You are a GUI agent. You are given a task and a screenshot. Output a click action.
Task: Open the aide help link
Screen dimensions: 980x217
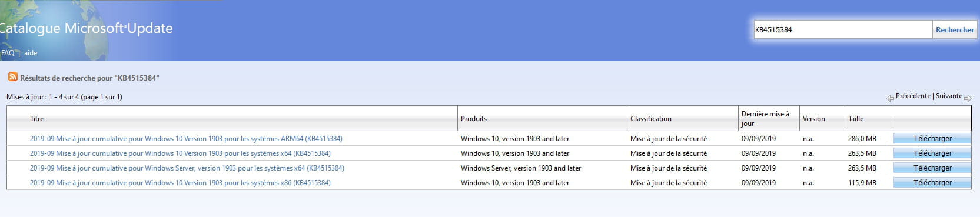[x=31, y=53]
